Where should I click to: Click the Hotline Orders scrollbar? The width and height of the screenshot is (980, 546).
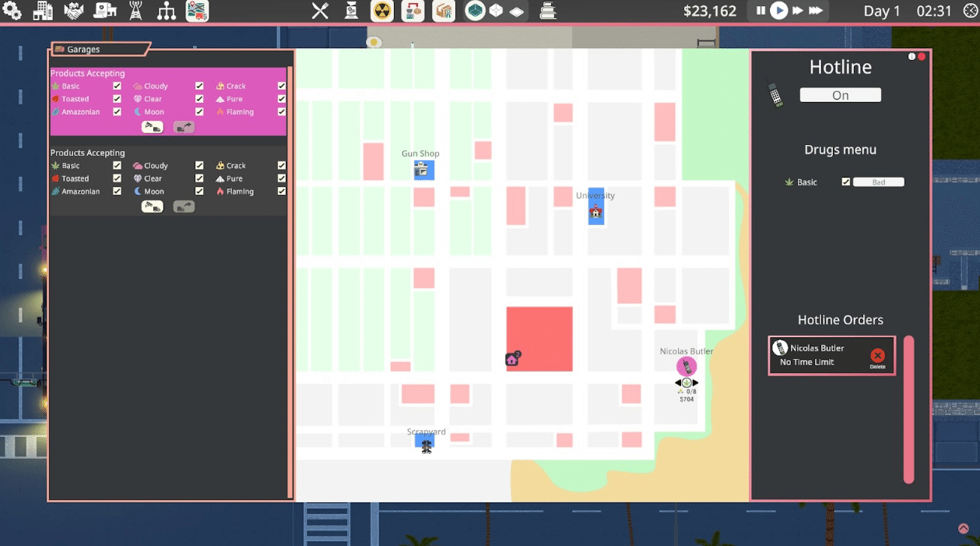coord(908,410)
